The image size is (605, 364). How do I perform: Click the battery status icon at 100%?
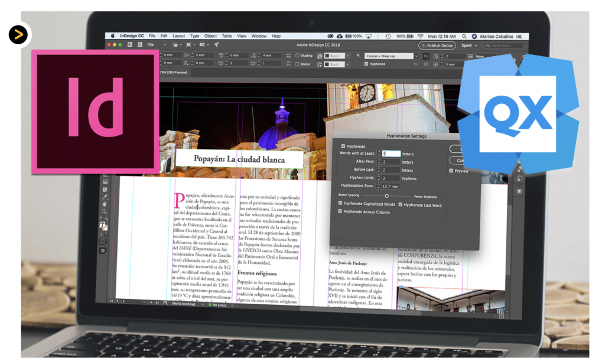(x=350, y=36)
